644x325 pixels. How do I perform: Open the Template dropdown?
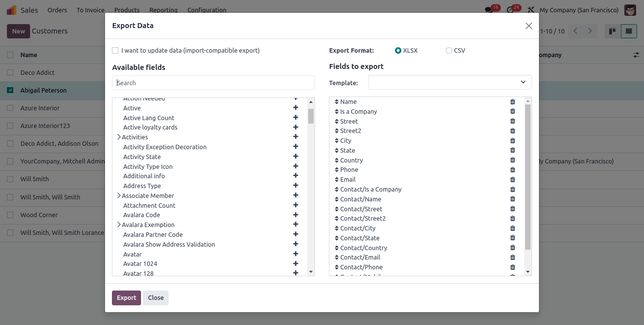(x=450, y=82)
